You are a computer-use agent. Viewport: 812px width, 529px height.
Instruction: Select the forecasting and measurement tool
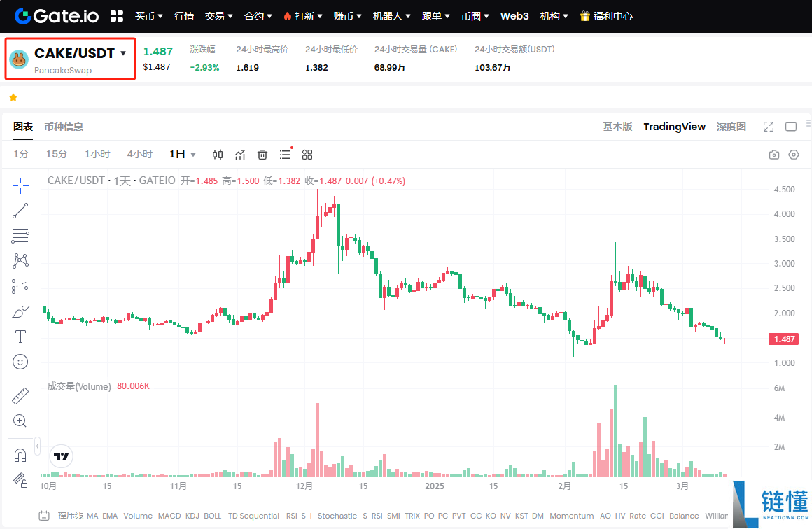coord(20,286)
